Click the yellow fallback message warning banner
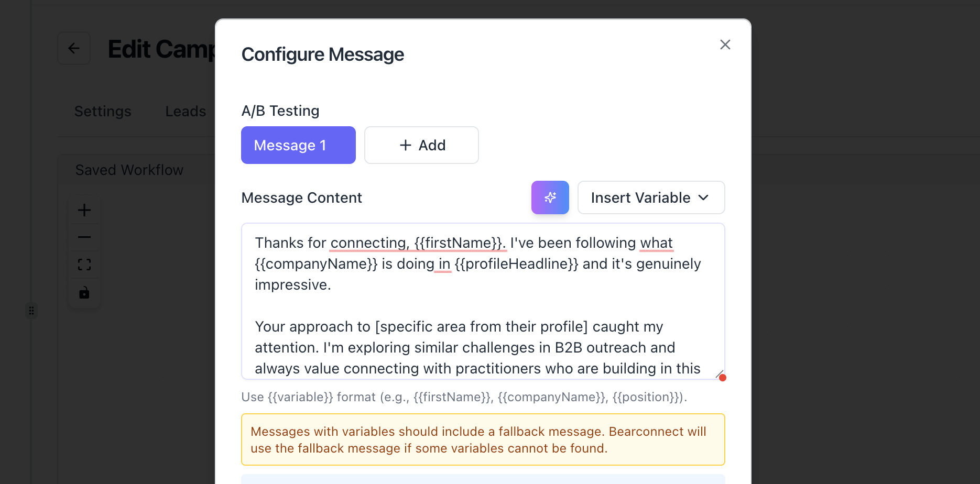Screen dimensions: 980x484 (483, 439)
